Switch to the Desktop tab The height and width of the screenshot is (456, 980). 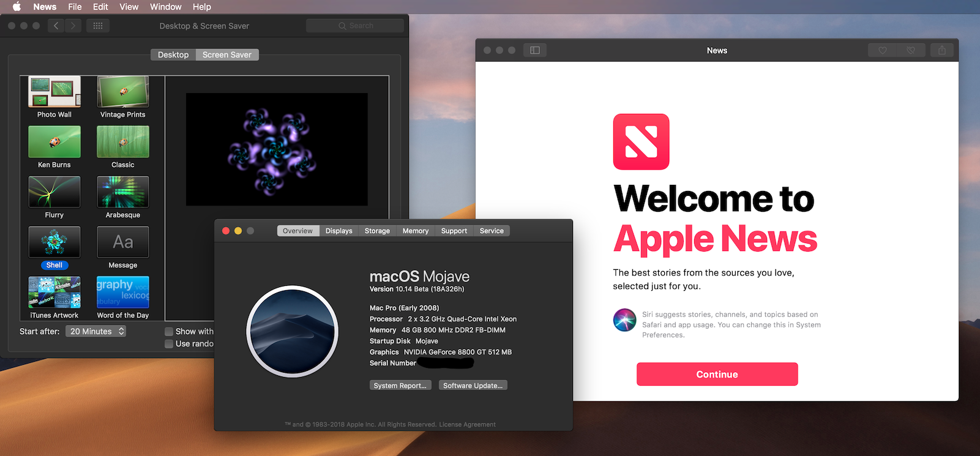(x=173, y=54)
